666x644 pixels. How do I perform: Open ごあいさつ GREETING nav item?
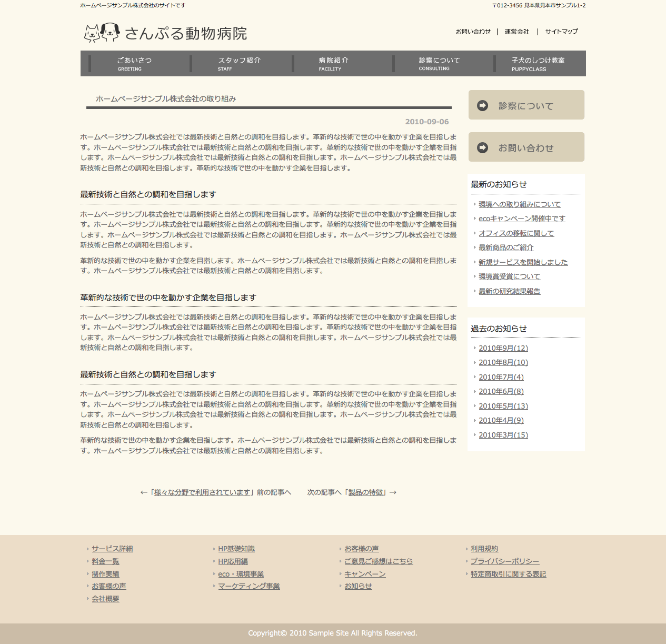[x=134, y=64]
